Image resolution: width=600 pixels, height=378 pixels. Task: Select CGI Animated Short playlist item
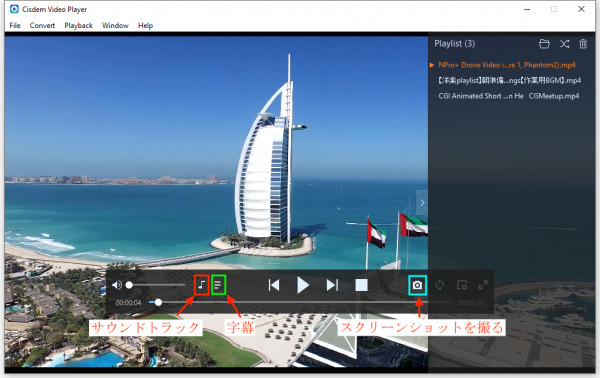click(509, 96)
